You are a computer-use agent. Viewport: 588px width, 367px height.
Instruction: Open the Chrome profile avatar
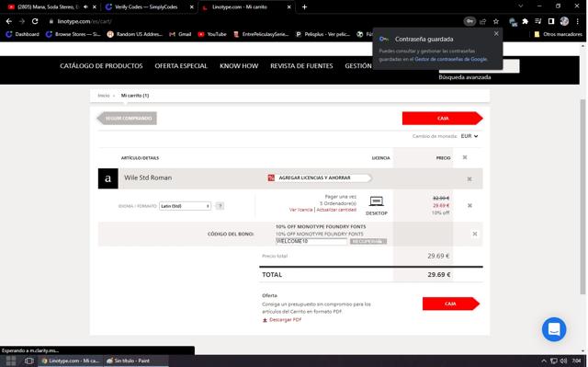(x=564, y=21)
